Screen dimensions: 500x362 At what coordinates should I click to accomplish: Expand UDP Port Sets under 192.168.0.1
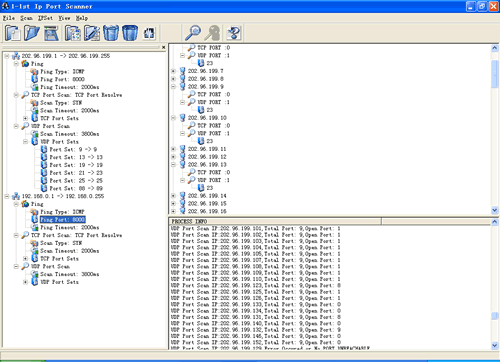click(25, 282)
